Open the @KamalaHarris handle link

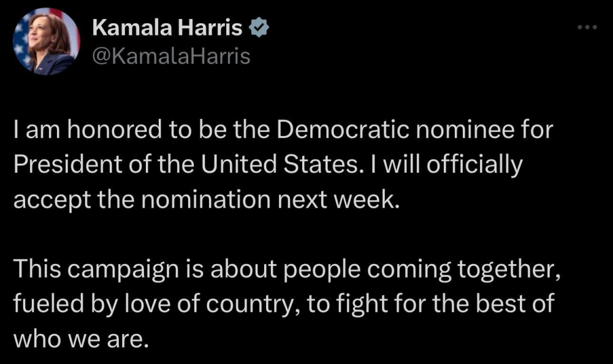pyautogui.click(x=170, y=56)
